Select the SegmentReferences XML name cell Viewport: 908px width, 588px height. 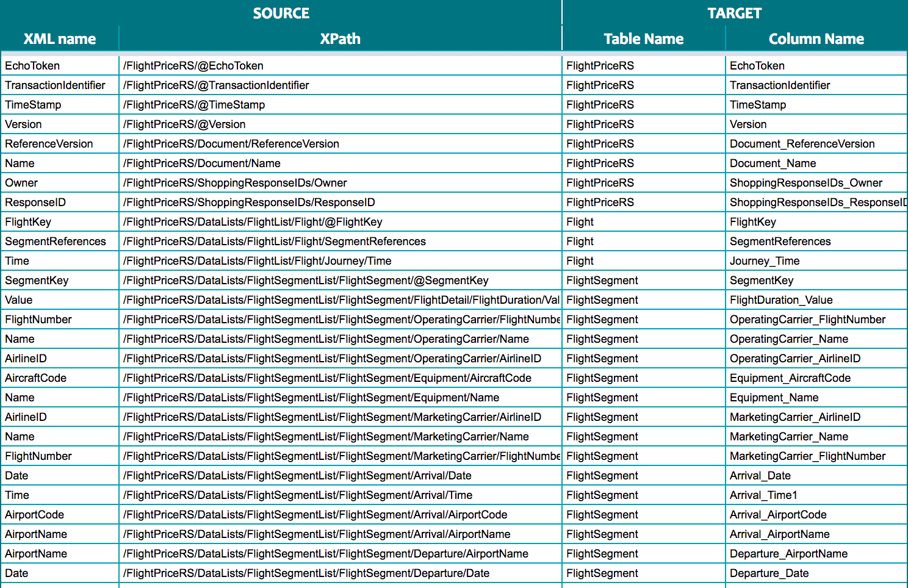59,241
